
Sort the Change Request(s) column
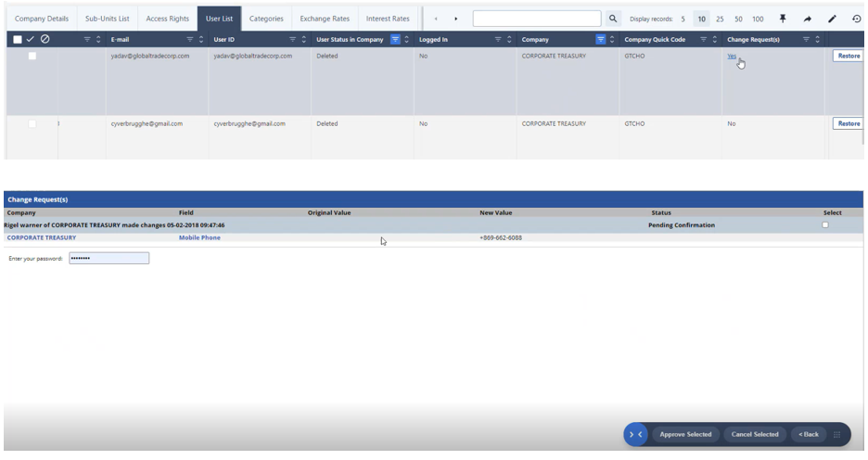click(818, 39)
